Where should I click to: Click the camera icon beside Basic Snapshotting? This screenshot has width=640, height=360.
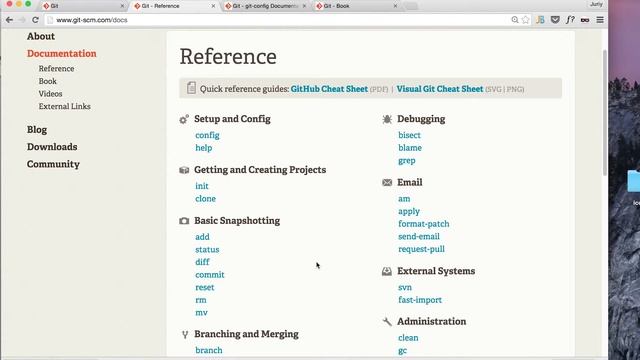point(184,221)
